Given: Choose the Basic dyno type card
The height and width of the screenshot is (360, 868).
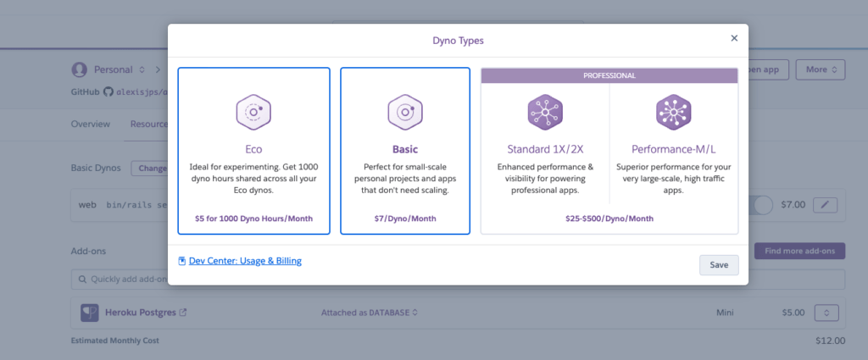Looking at the screenshot, I should pyautogui.click(x=405, y=151).
